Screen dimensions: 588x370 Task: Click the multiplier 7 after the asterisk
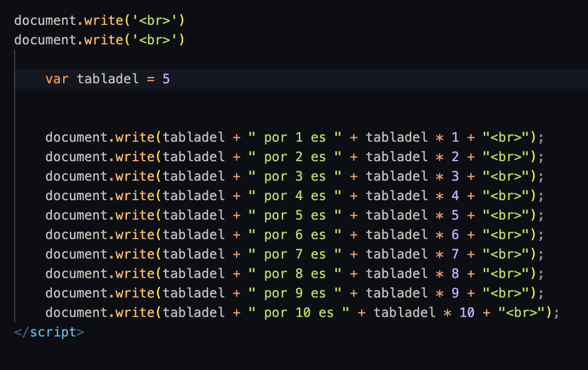[x=455, y=254]
